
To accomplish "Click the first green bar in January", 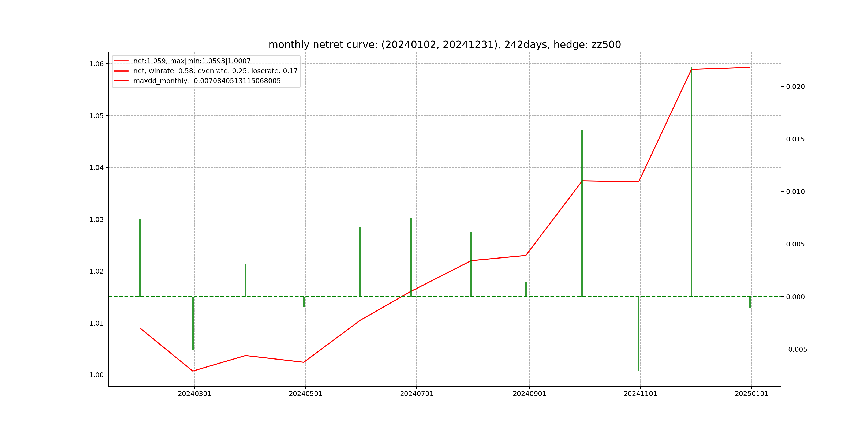I will (140, 258).
